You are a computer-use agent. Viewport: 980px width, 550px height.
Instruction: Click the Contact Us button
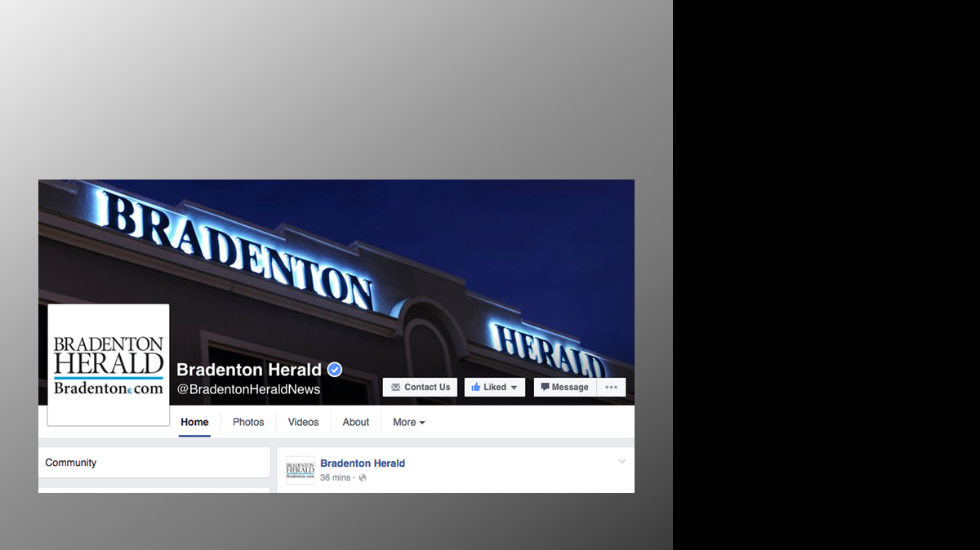point(420,388)
